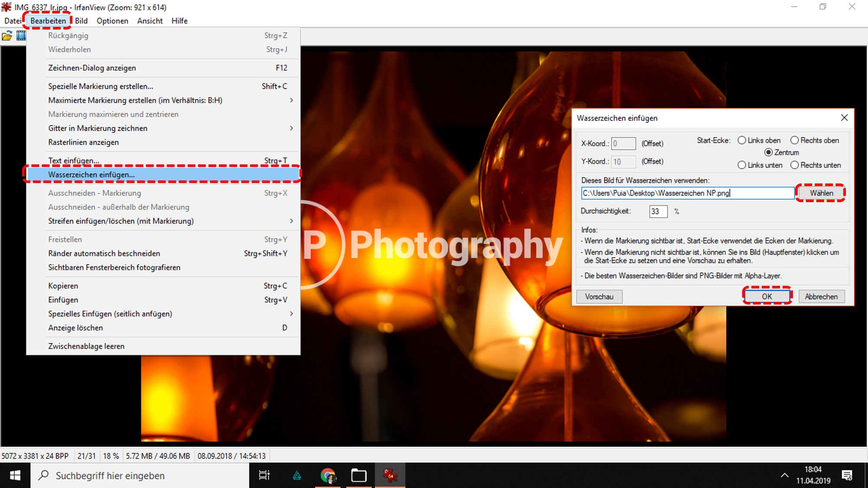Image resolution: width=868 pixels, height=488 pixels.
Task: Select Links oben start corner
Action: 742,141
